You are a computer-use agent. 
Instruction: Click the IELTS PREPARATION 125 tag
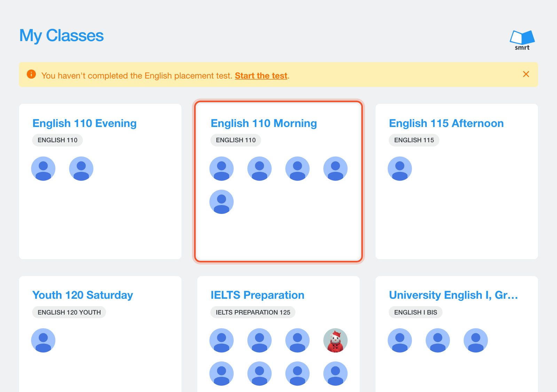tap(253, 312)
